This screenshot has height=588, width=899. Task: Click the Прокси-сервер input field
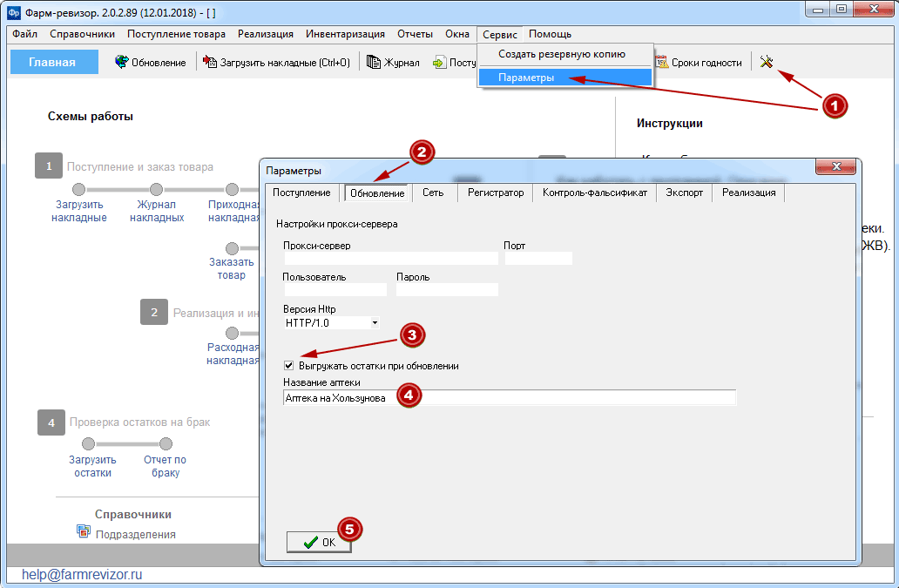(391, 259)
